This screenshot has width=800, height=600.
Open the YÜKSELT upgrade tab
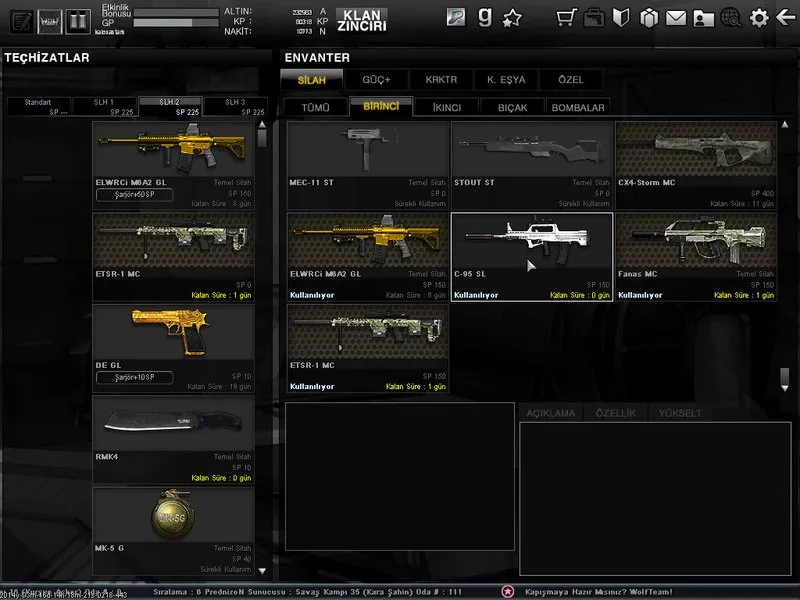pos(680,413)
